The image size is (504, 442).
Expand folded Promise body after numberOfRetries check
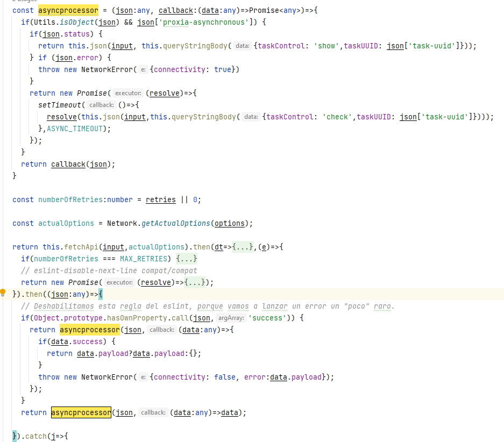point(195,283)
